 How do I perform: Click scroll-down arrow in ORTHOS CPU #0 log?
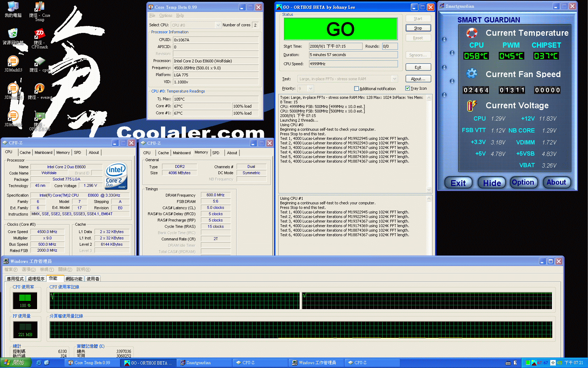[x=429, y=190]
